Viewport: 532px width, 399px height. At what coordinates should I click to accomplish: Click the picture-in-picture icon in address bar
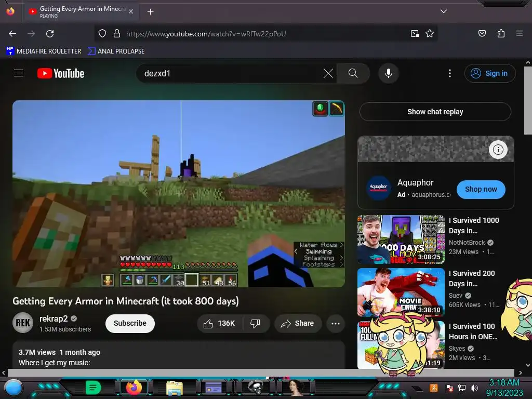coord(415,33)
